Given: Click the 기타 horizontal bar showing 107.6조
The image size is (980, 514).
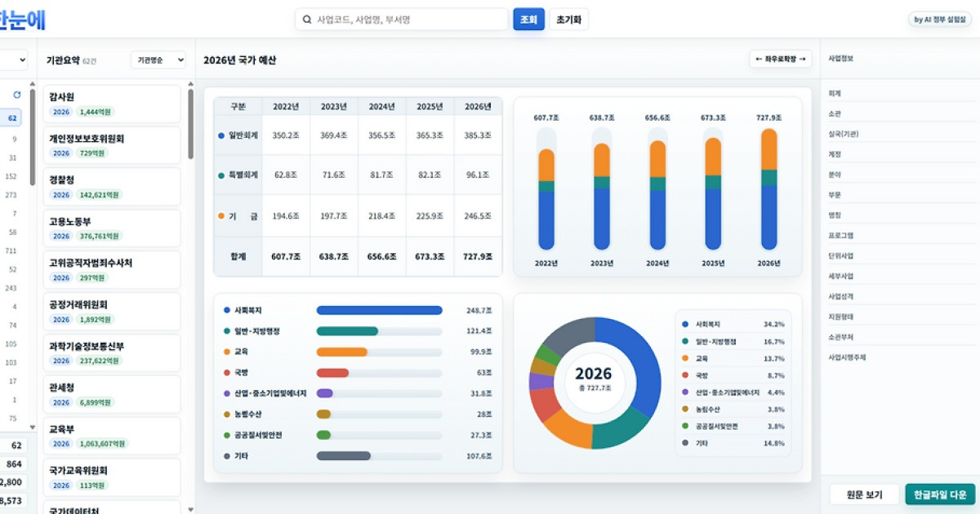Looking at the screenshot, I should (x=343, y=456).
